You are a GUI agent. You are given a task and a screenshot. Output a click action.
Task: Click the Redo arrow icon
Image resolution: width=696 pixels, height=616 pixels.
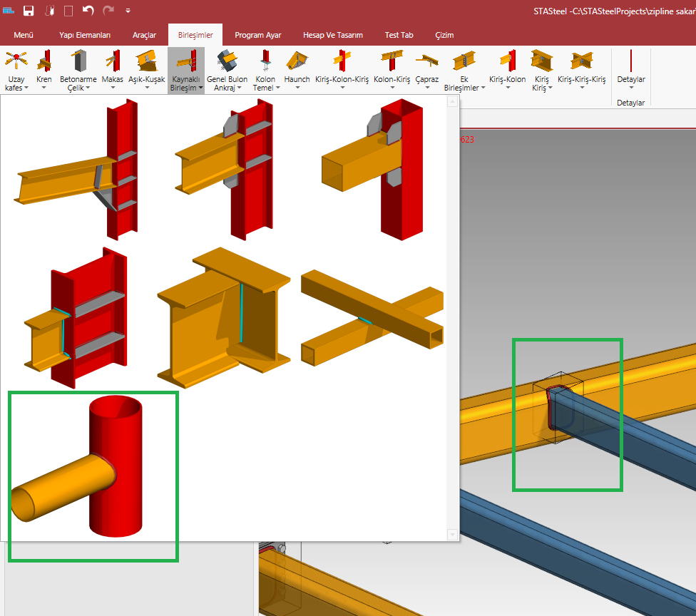tap(108, 11)
